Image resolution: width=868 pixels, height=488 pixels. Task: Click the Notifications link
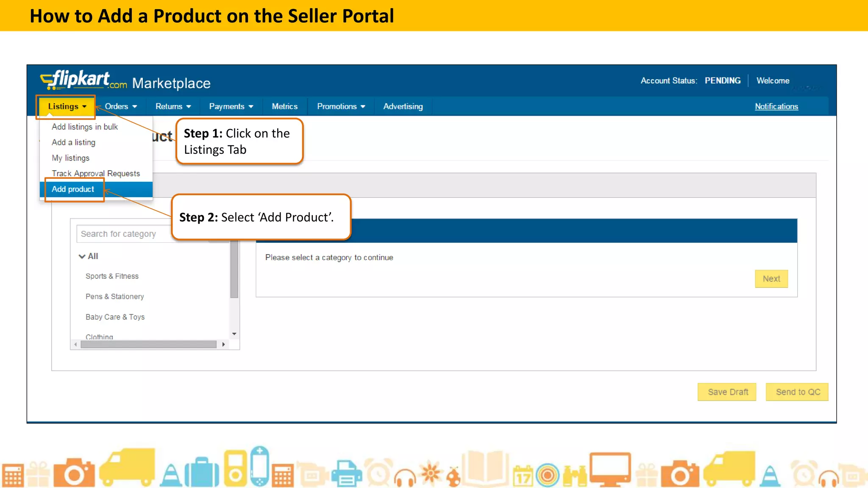[776, 106]
